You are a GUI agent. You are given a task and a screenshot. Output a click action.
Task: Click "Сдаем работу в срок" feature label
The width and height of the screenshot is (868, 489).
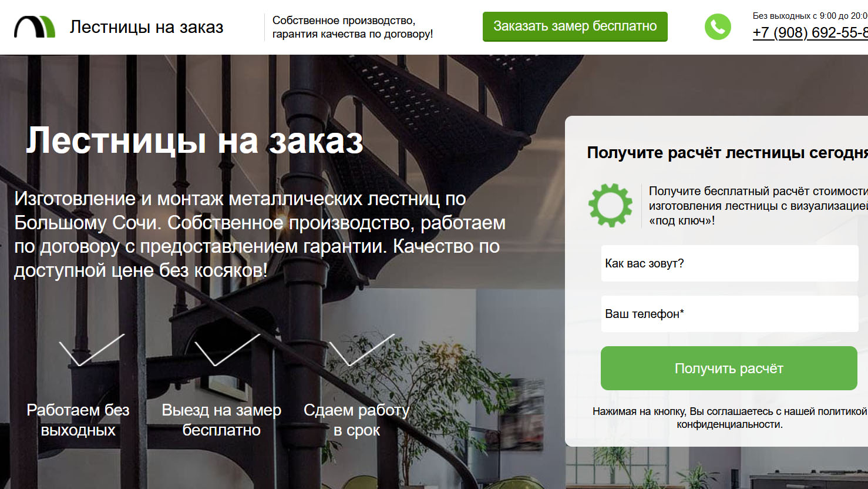click(x=356, y=420)
